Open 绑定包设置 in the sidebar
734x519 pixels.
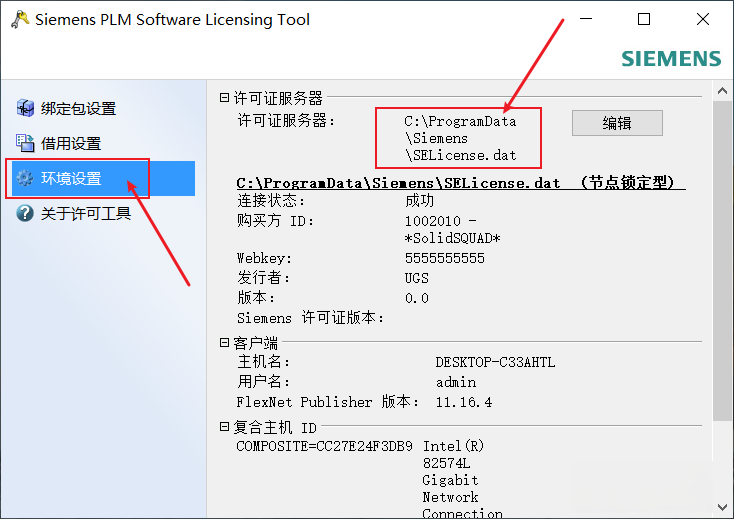tap(78, 109)
